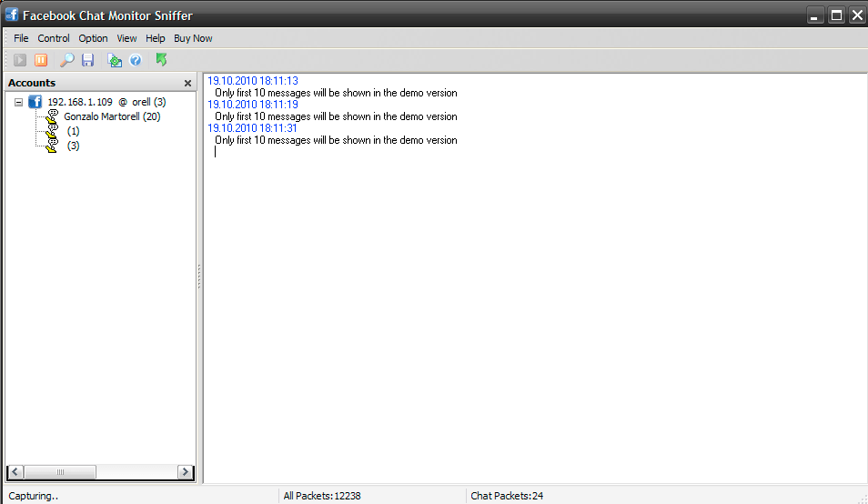The width and height of the screenshot is (868, 504).
Task: Click Accounts panel scroll left arrow
Action: click(x=15, y=472)
